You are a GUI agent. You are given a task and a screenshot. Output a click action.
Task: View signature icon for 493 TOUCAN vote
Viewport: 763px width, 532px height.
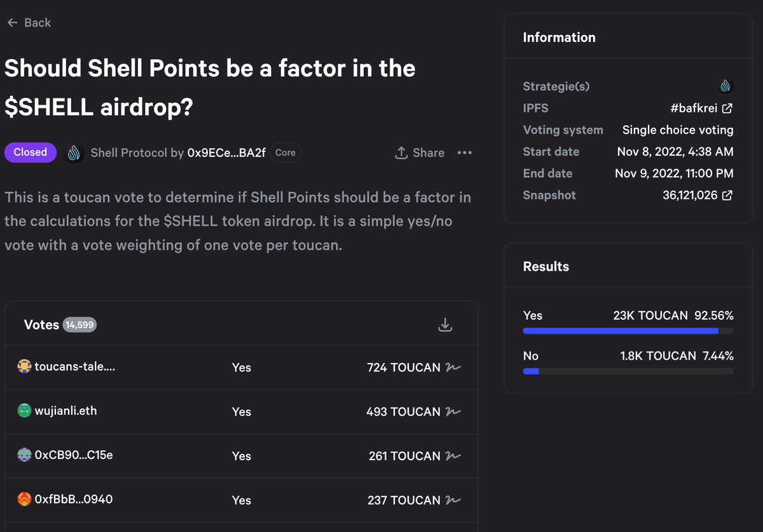453,412
